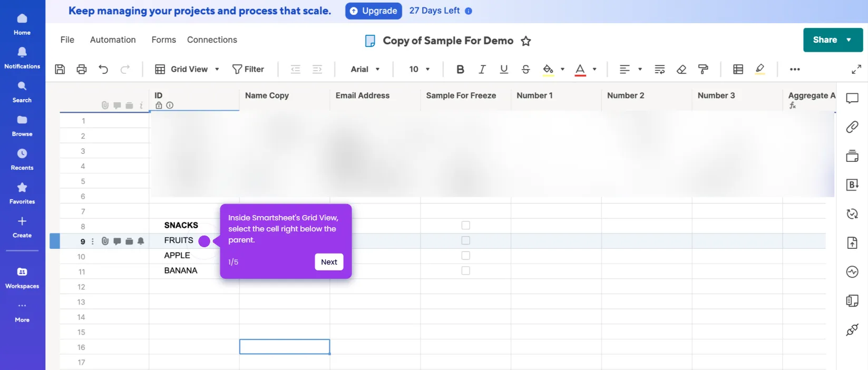Click the Upgrade button

(x=374, y=11)
